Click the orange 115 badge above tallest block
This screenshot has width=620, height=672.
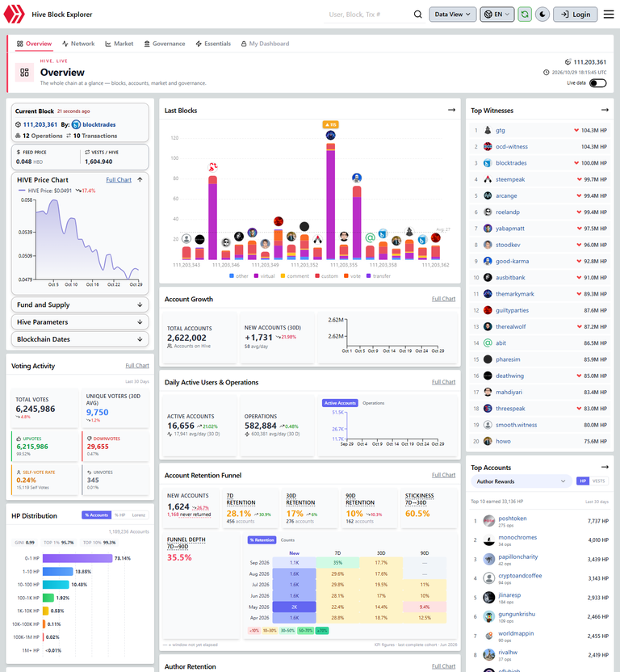[x=330, y=124]
